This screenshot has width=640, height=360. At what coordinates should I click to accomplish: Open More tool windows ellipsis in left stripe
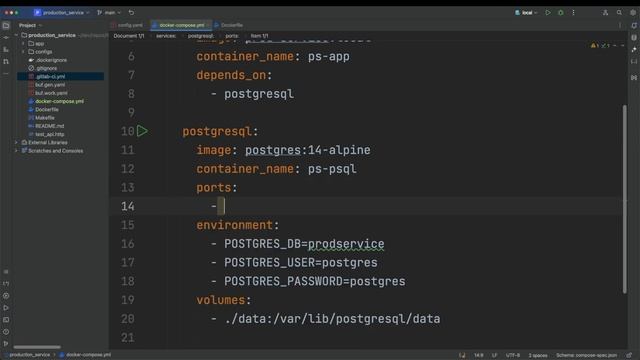coord(6,73)
